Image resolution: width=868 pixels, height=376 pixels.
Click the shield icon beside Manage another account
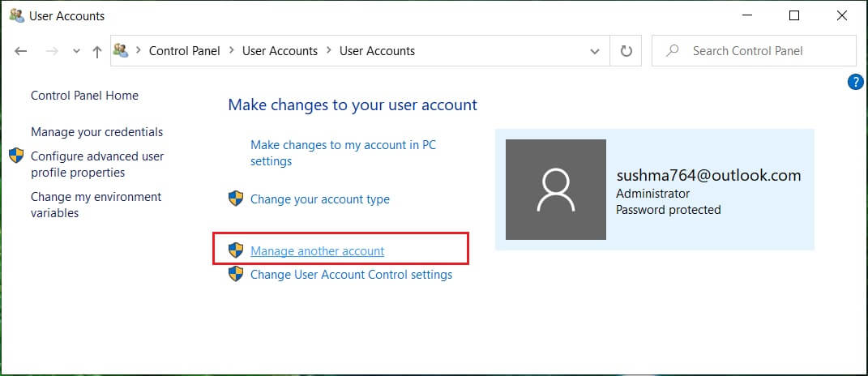tap(236, 250)
